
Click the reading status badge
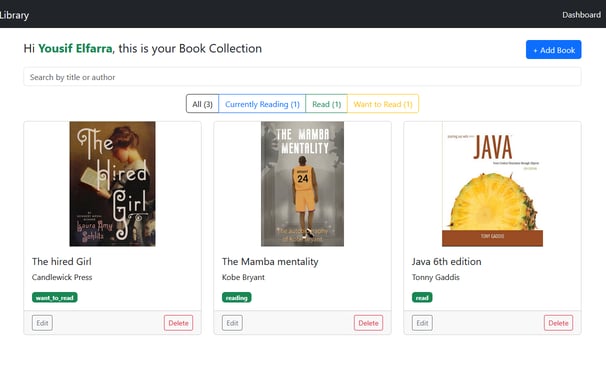[x=237, y=297]
